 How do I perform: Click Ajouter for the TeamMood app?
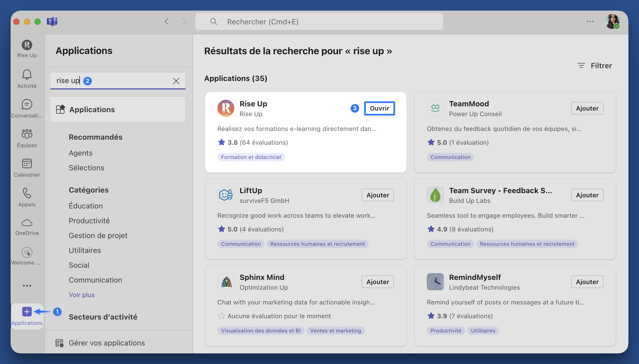click(587, 108)
